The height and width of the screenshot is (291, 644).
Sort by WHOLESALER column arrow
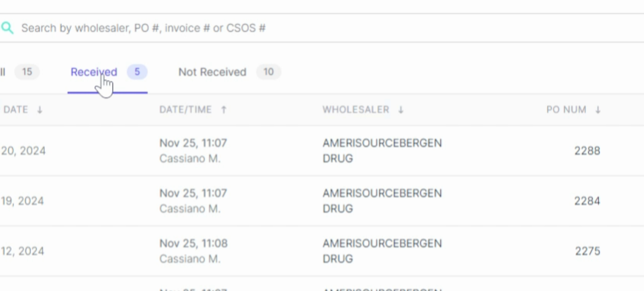(401, 110)
